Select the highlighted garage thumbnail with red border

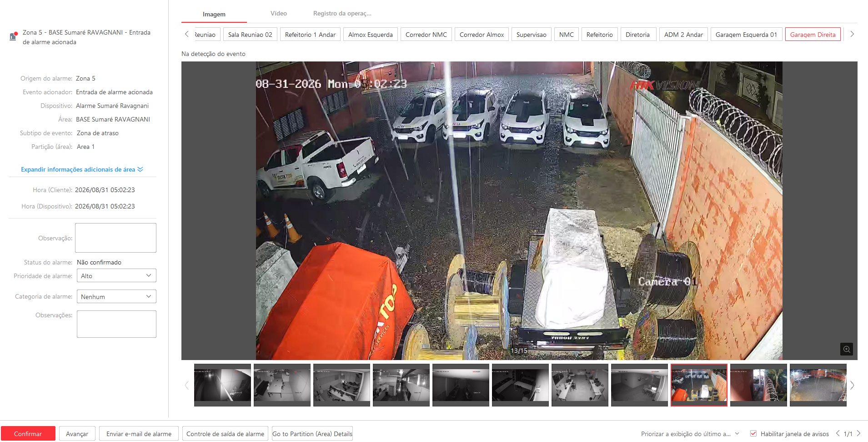[699, 385]
